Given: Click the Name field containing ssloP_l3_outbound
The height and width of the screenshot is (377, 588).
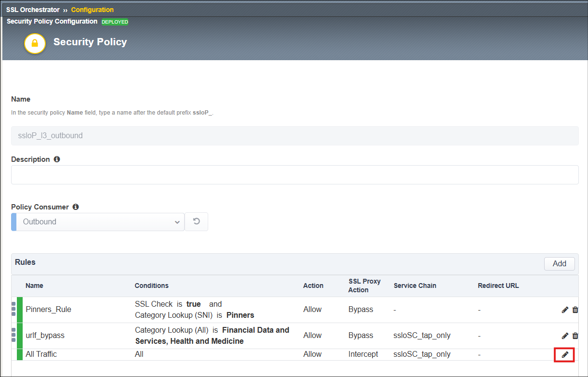Looking at the screenshot, I should pos(294,136).
